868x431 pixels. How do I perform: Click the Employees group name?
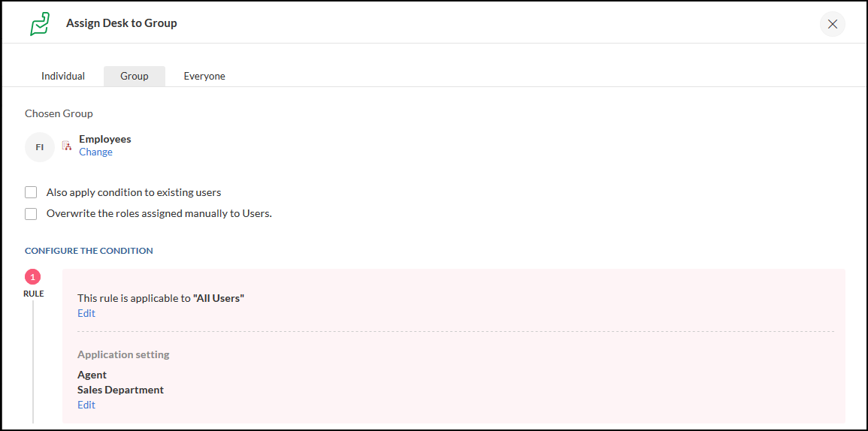pyautogui.click(x=104, y=139)
